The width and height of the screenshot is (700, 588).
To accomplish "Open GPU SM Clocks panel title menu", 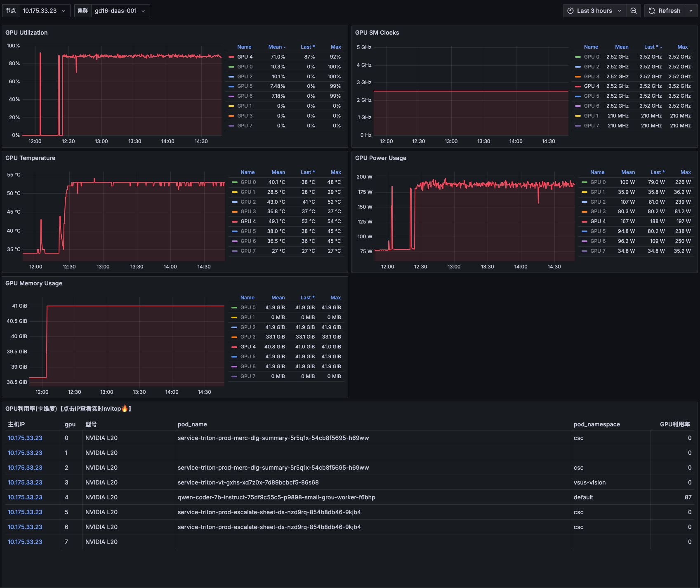I will [x=377, y=33].
